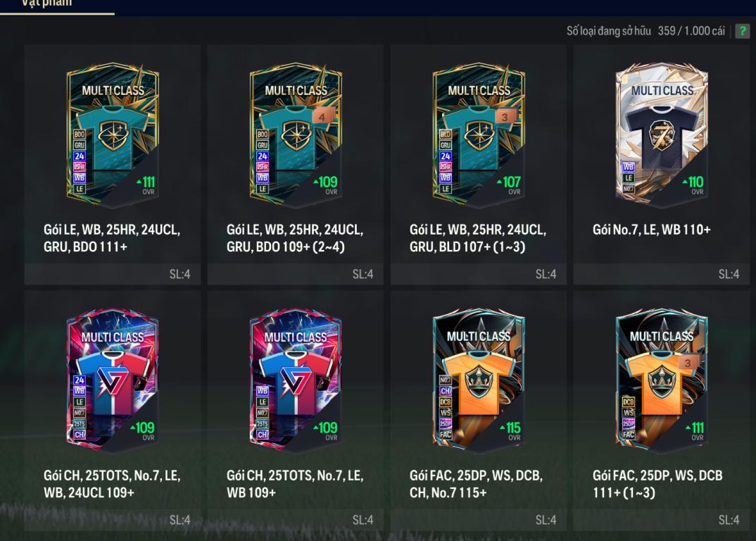The width and height of the screenshot is (756, 541).
Task: Click the red-blue 109 OVR pack without 24 badge
Action: click(x=296, y=380)
